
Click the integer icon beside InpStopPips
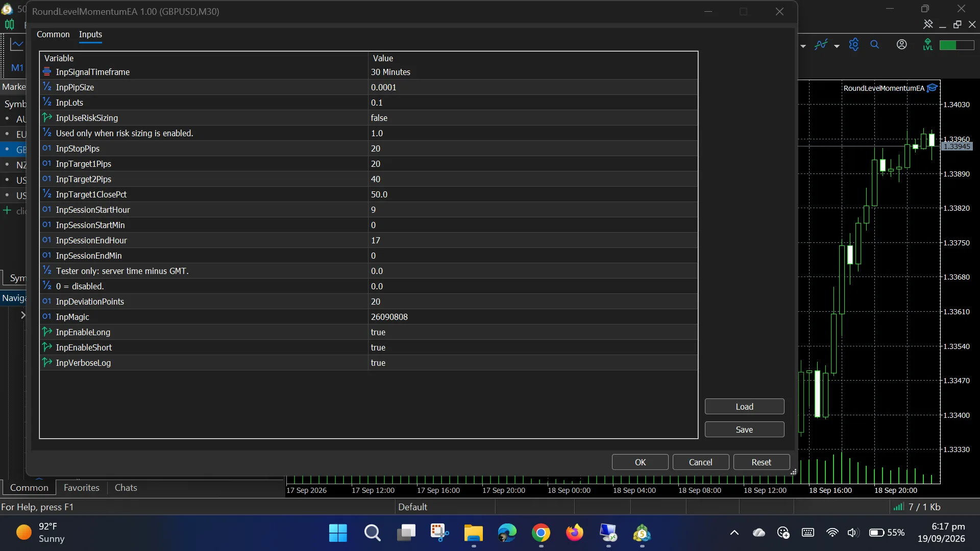point(47,148)
